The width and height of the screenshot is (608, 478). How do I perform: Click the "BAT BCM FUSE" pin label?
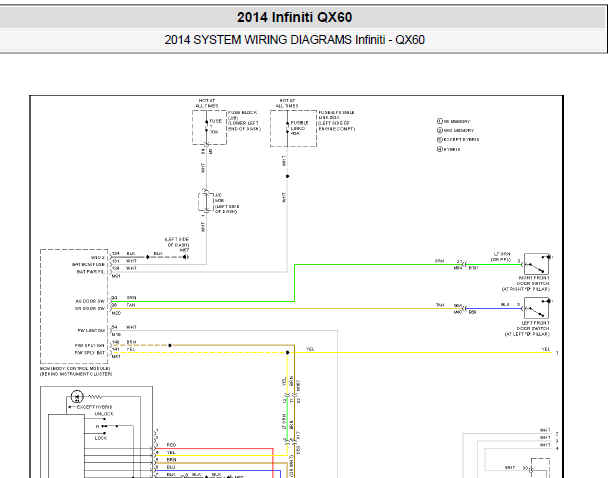pyautogui.click(x=88, y=264)
